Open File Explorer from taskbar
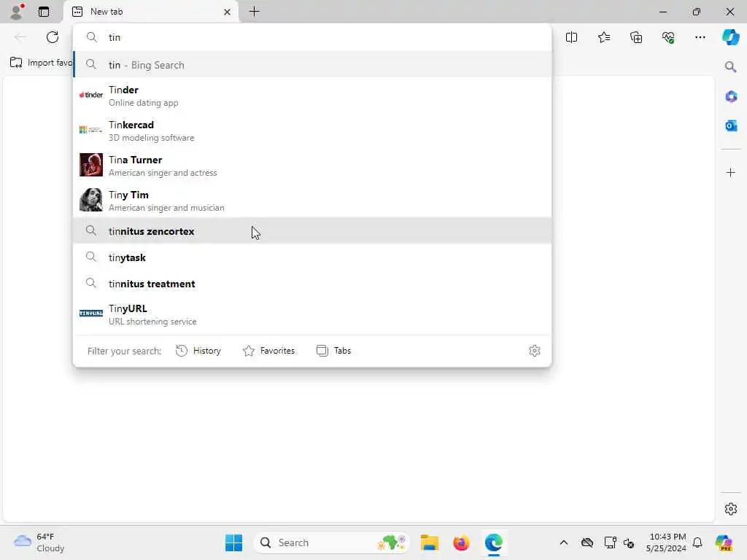 (x=429, y=542)
